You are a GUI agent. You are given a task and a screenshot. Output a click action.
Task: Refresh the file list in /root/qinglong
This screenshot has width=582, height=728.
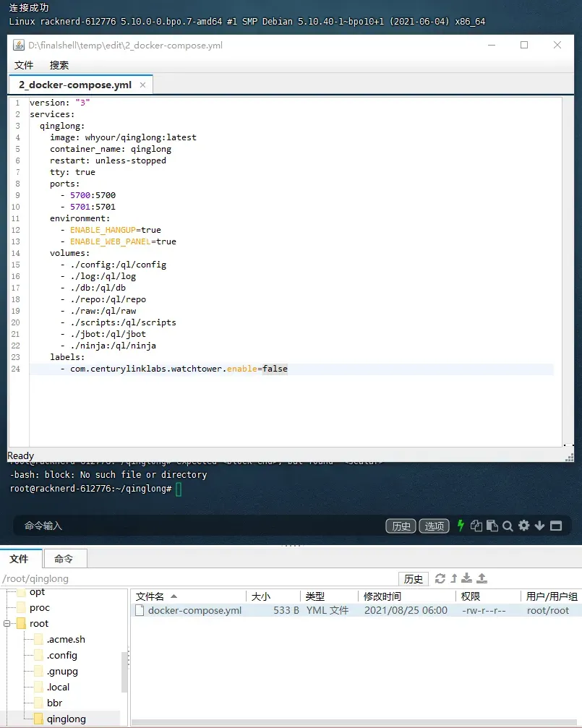[x=440, y=578]
